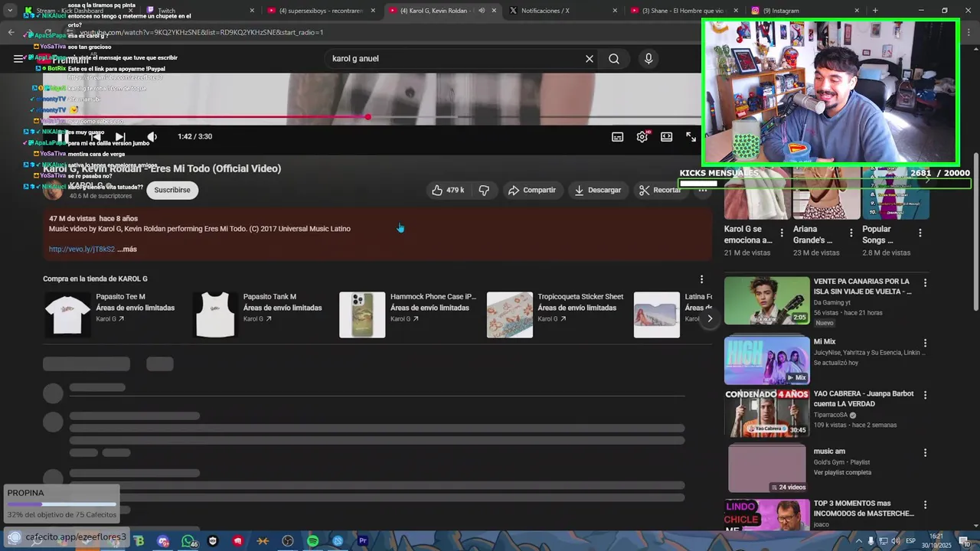Open options for music am playlist

[x=925, y=453]
